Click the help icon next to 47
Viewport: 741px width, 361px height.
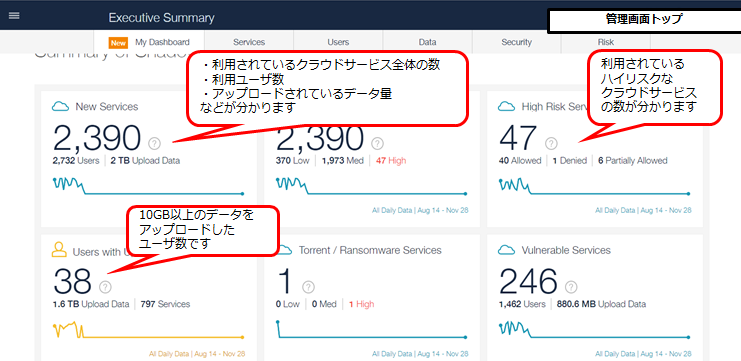(551, 143)
